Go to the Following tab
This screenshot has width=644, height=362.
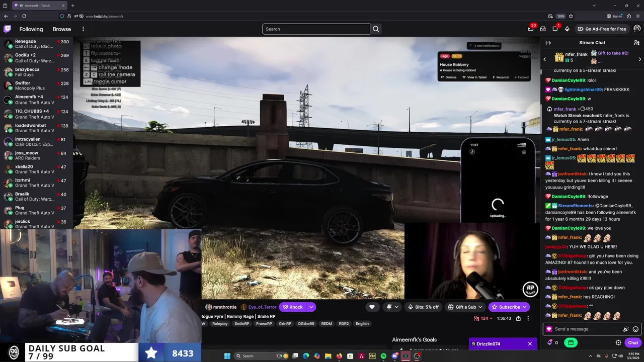click(31, 29)
